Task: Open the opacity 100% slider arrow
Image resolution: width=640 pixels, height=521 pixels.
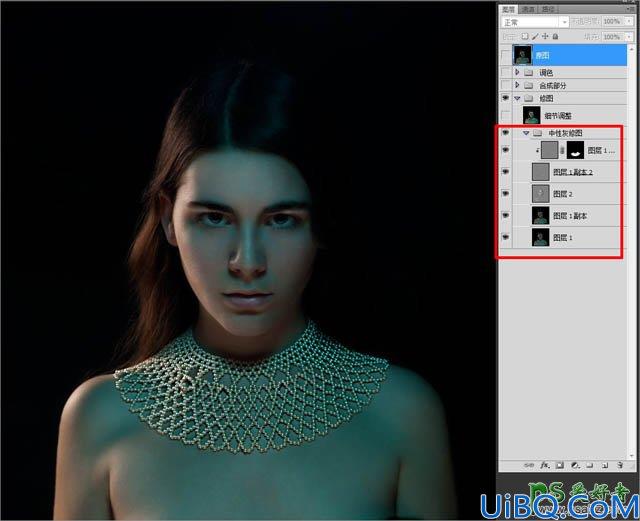Action: 629,21
